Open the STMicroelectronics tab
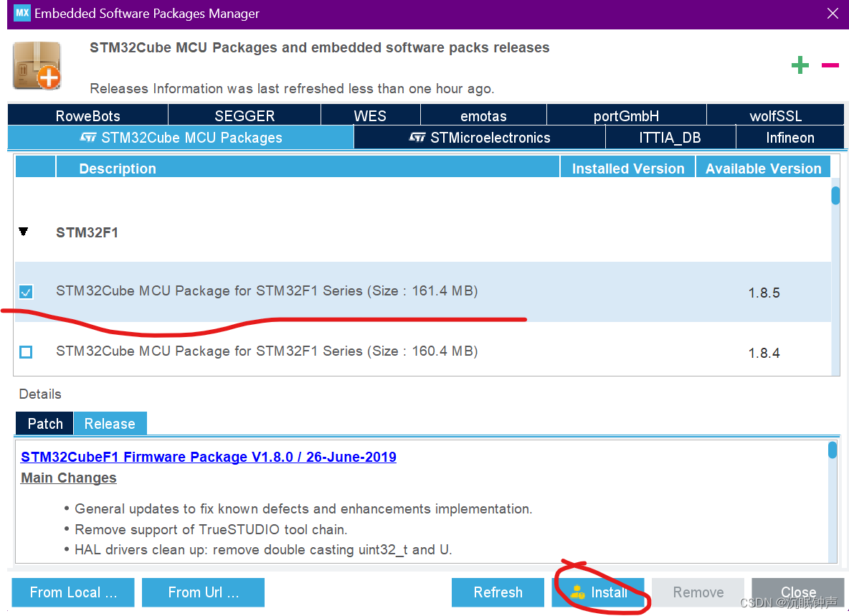 (x=480, y=138)
